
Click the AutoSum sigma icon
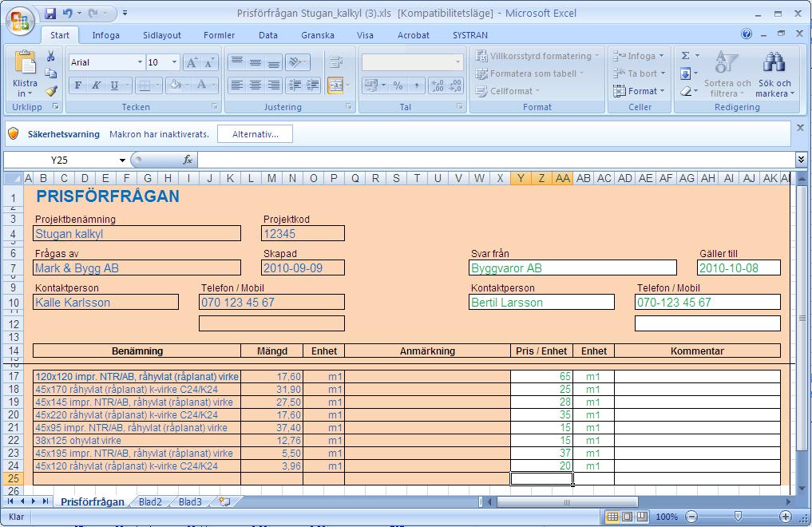685,56
